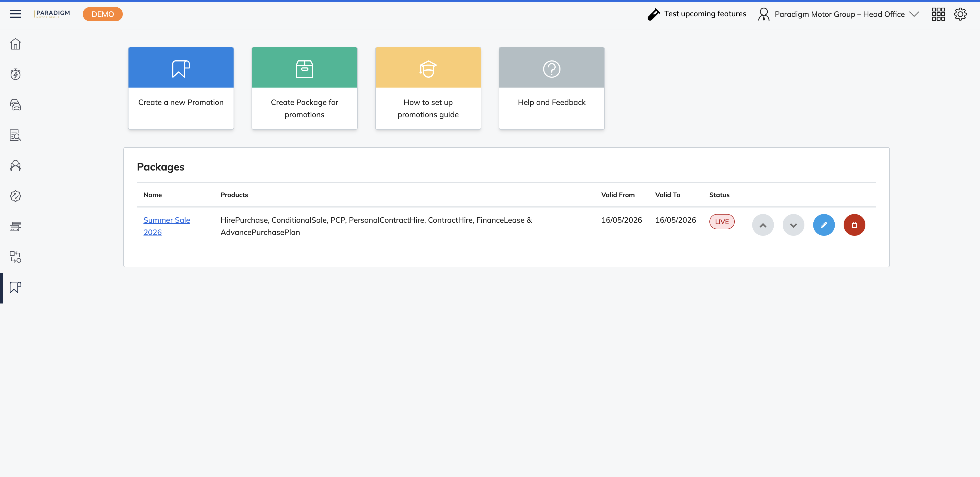
Task: Click the Paradigm Motor Group logo
Action: click(52, 14)
